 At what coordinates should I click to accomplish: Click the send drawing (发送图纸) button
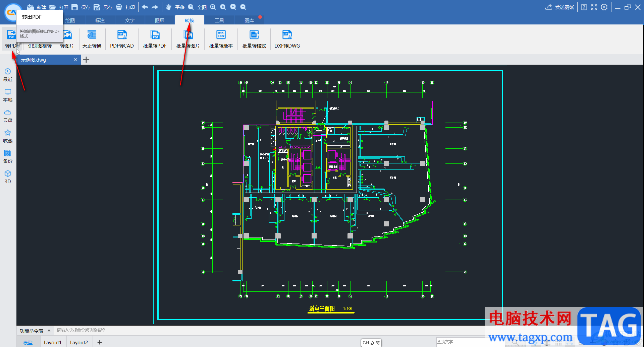(x=560, y=7)
